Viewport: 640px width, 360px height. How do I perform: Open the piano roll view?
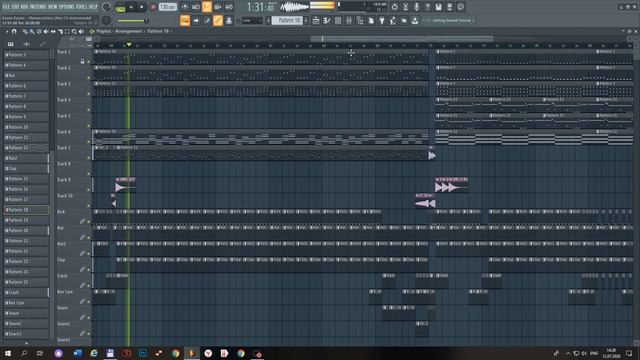[x=327, y=20]
